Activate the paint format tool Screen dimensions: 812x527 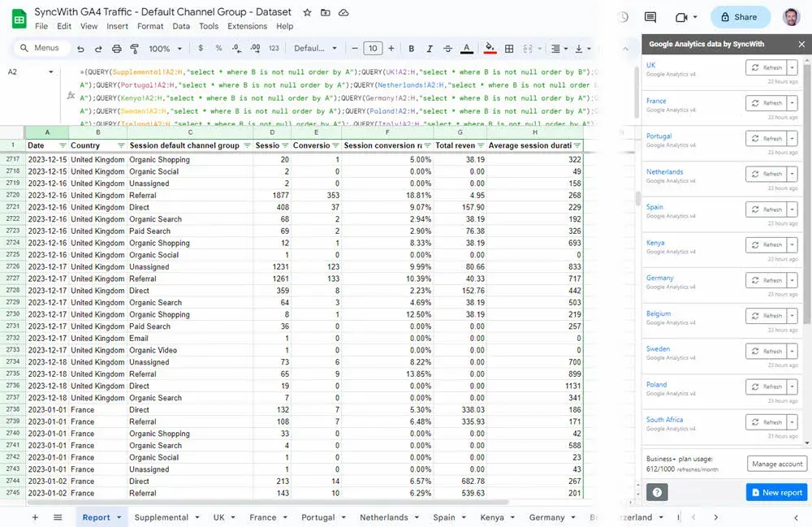tap(135, 49)
